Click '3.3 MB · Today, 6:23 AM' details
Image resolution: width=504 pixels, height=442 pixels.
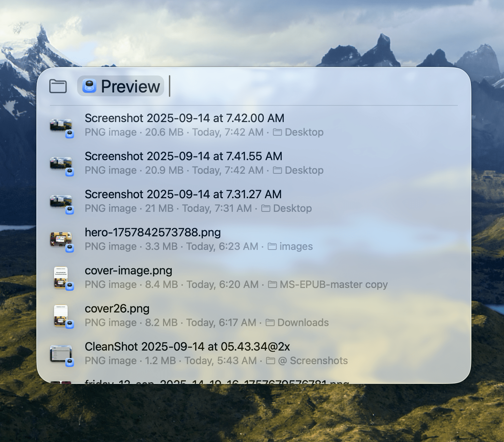pyautogui.click(x=202, y=246)
